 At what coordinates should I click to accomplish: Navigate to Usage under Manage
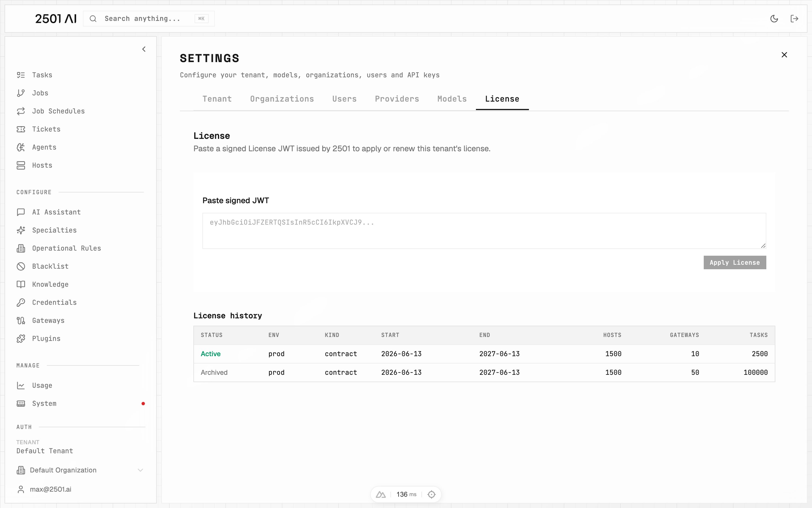42,385
